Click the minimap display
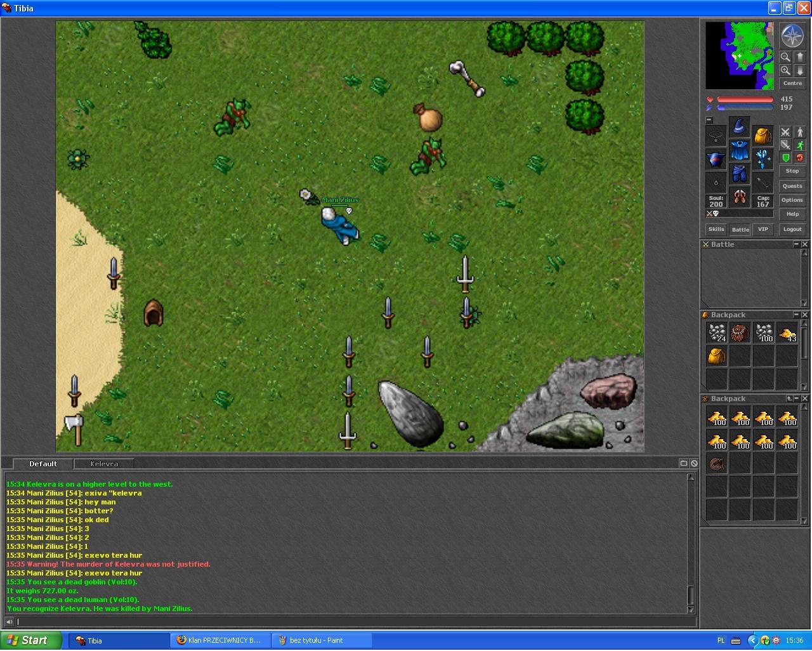812x651 pixels. [x=740, y=56]
